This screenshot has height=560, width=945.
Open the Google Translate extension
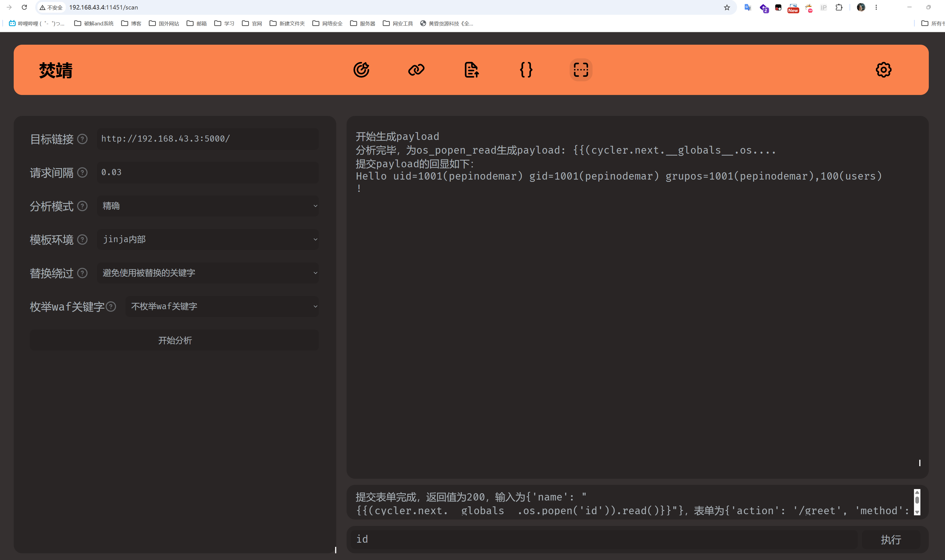click(x=748, y=8)
